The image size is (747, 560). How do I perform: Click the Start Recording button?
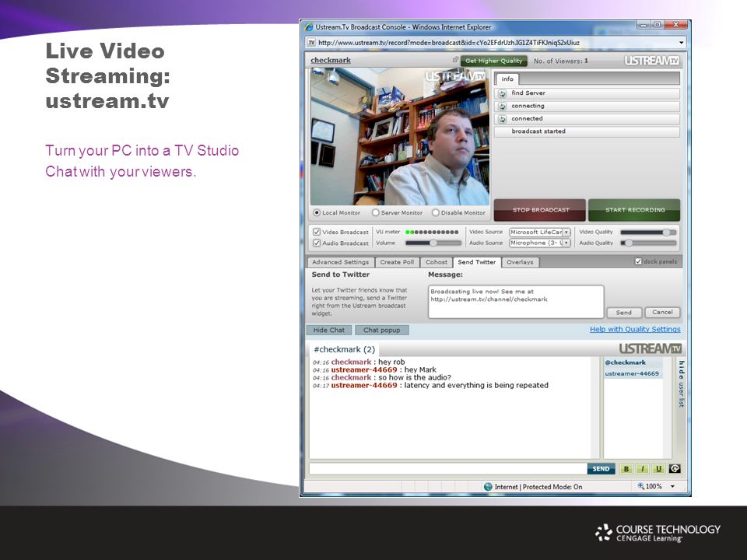tap(635, 210)
